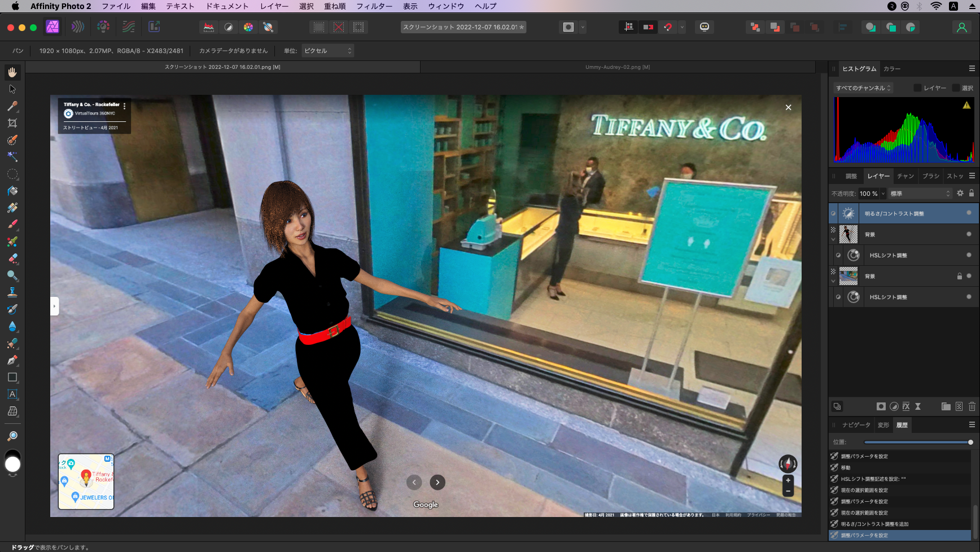Switch to the 調整 panel tab
Screen dimensions: 980x552
tap(851, 176)
